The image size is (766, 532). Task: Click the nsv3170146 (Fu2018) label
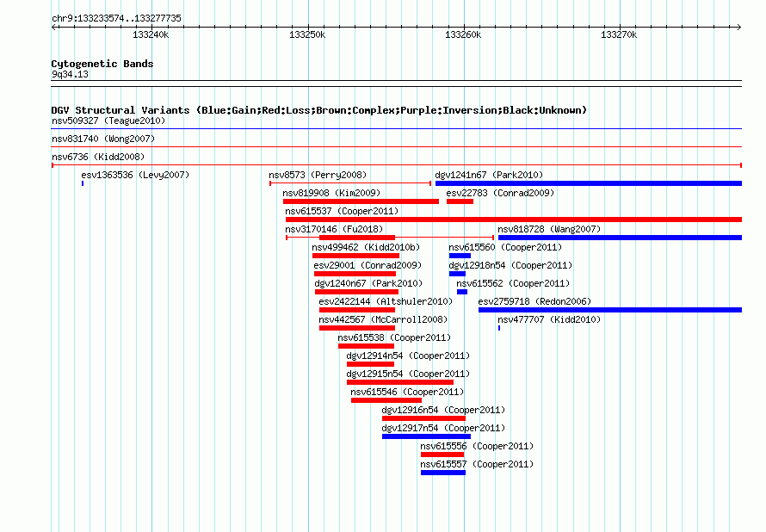pyautogui.click(x=334, y=229)
